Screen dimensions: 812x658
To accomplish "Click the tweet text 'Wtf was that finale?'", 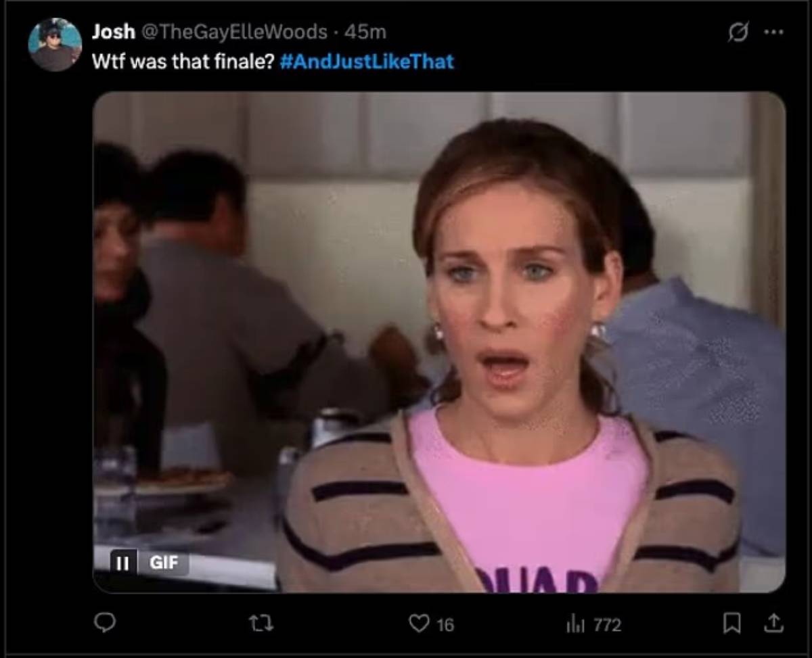I will point(183,62).
